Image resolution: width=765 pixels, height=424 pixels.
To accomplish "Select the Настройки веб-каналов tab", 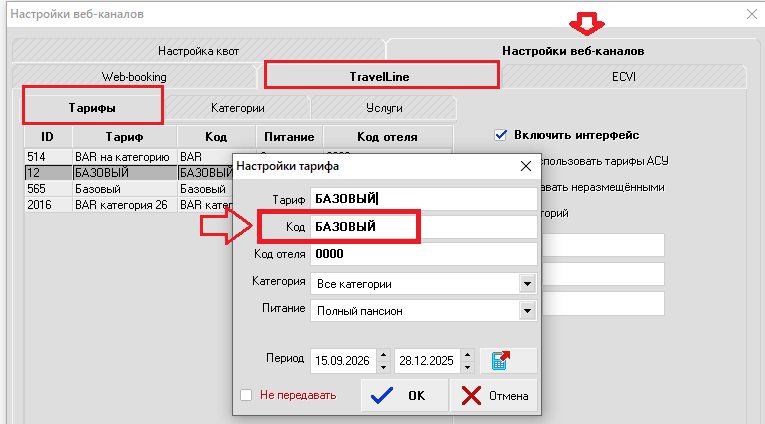I will pyautogui.click(x=573, y=51).
